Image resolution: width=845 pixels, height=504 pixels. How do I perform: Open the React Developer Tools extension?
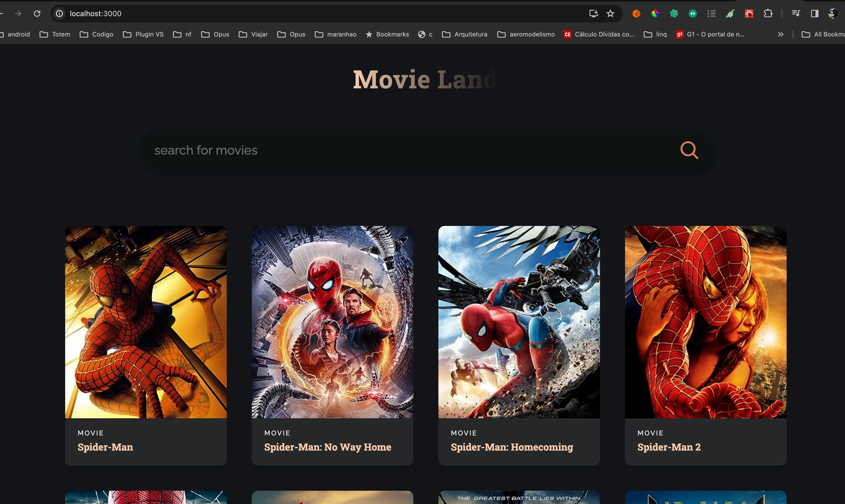pos(749,14)
